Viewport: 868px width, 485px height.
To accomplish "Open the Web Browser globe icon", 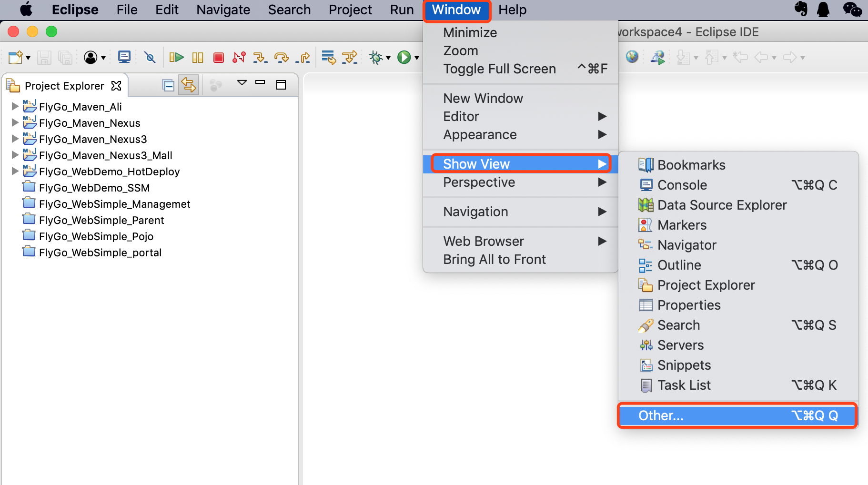I will [x=632, y=57].
